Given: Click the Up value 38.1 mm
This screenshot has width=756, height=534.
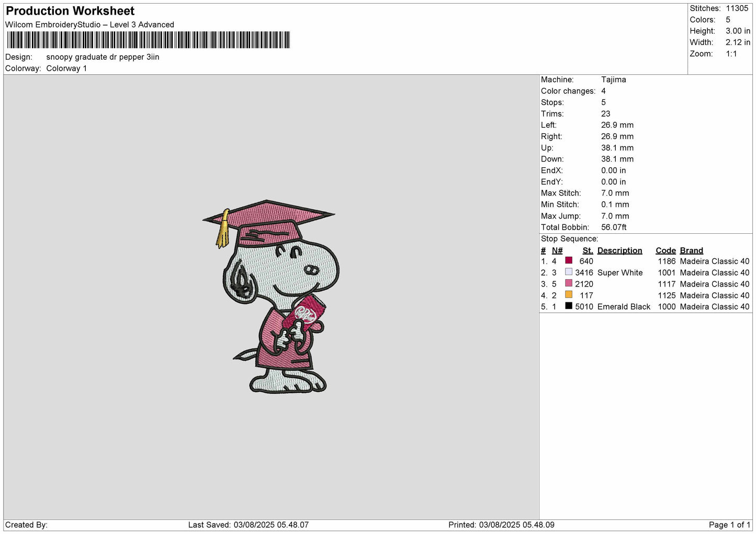Looking at the screenshot, I should click(x=617, y=148).
